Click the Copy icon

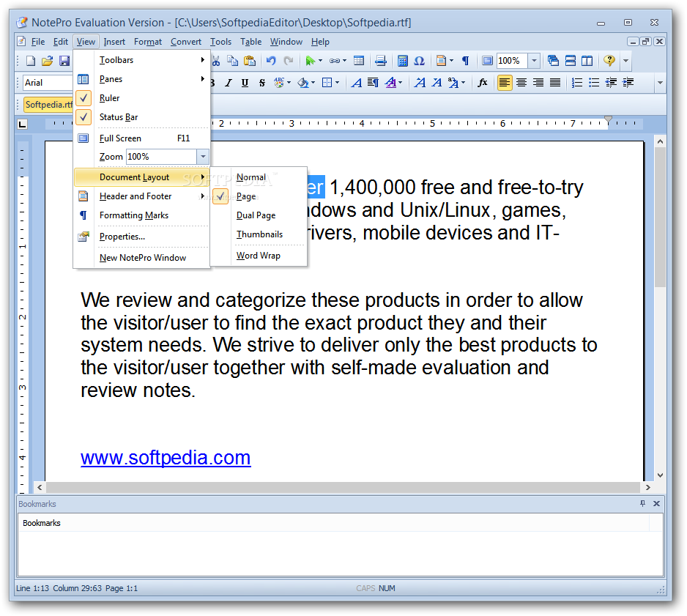pos(233,61)
